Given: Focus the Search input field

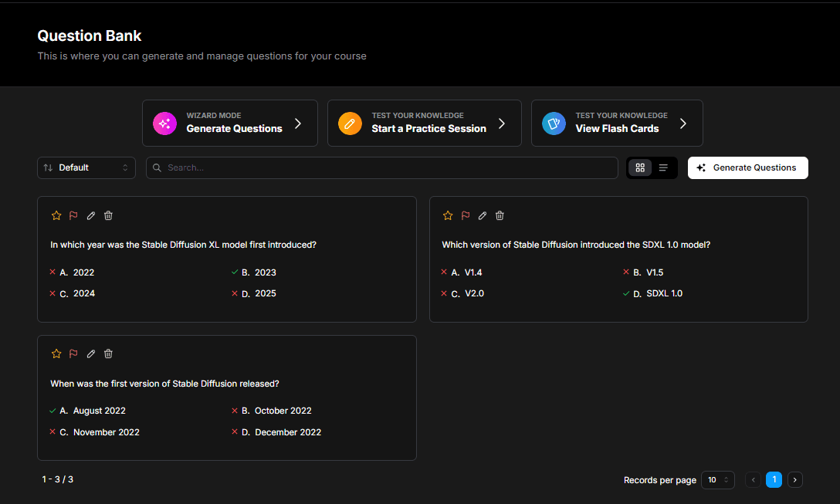Looking at the screenshot, I should tap(382, 167).
